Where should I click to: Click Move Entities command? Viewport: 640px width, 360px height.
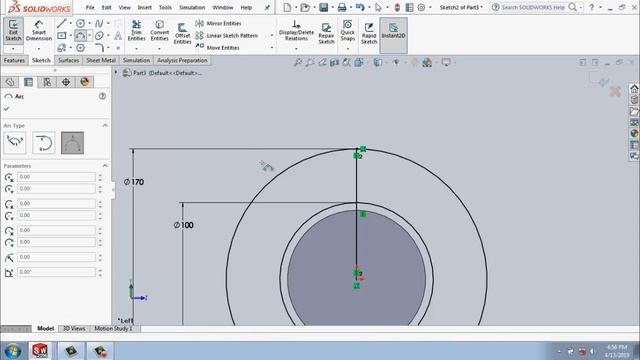[217, 48]
